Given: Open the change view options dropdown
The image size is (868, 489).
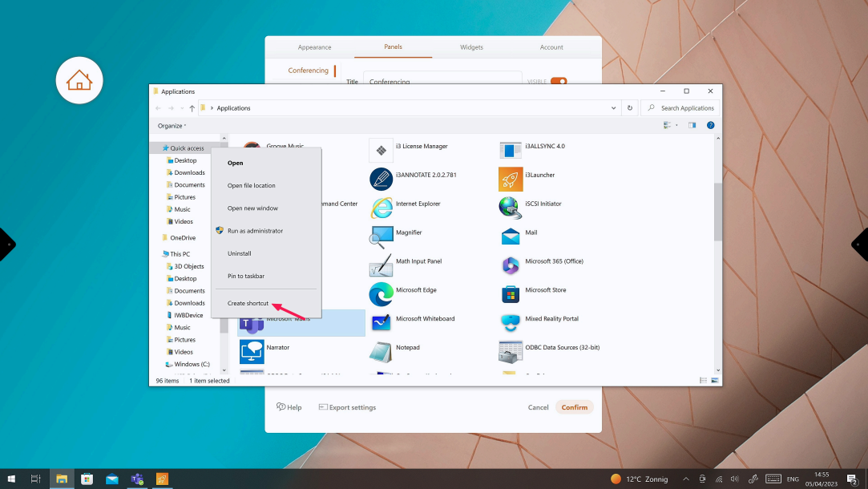Looking at the screenshot, I should pyautogui.click(x=677, y=125).
